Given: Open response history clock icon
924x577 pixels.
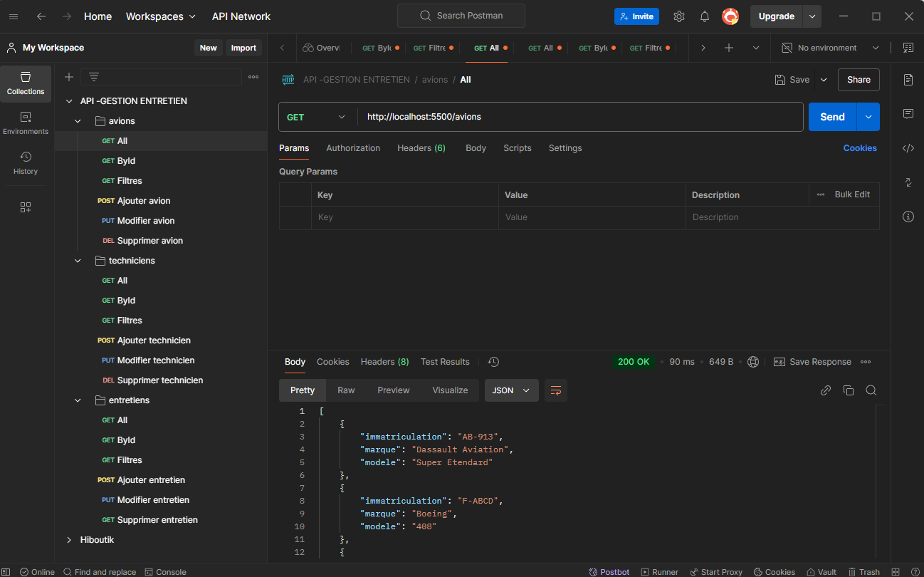Looking at the screenshot, I should 493,362.
